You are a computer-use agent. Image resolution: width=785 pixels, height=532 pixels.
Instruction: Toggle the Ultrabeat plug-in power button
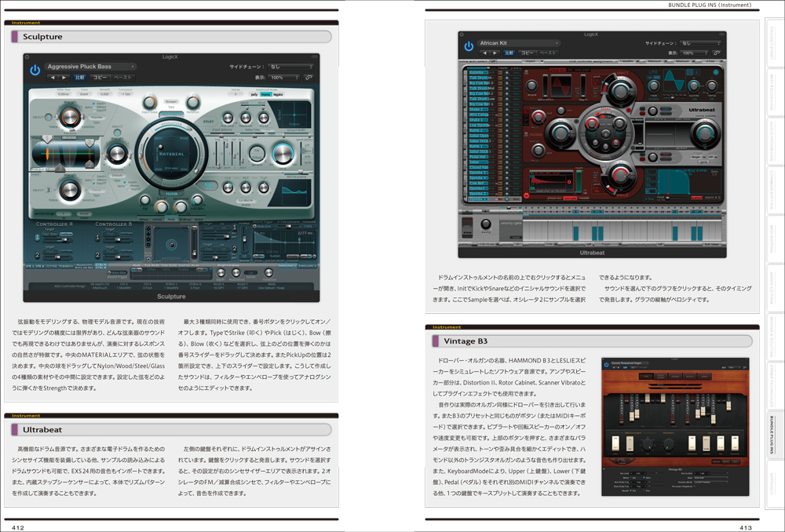coord(469,46)
